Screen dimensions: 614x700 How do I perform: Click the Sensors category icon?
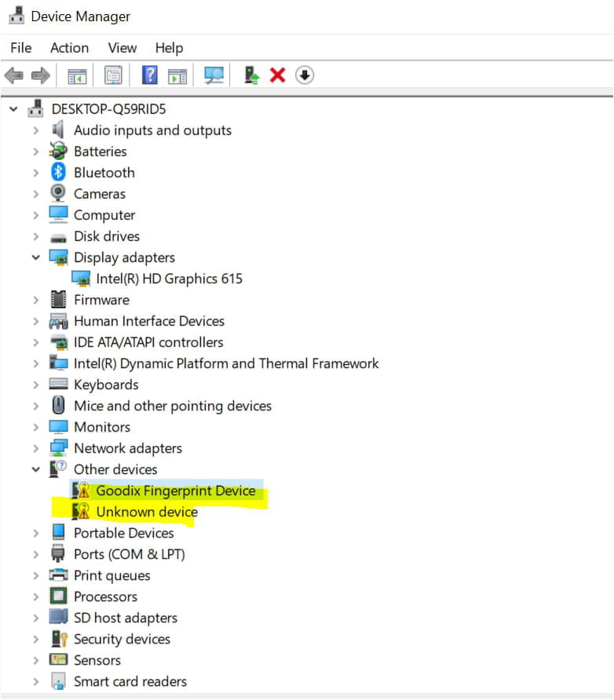(58, 659)
